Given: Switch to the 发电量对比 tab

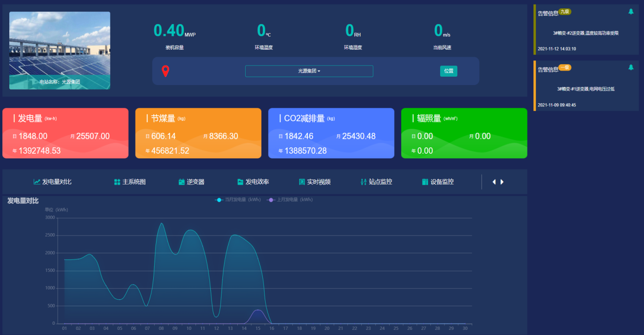Looking at the screenshot, I should click(53, 182).
